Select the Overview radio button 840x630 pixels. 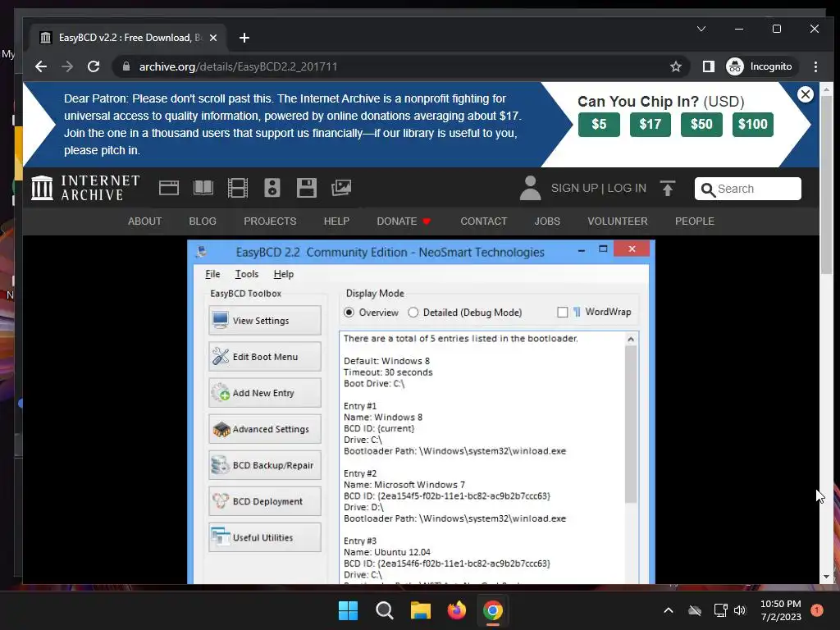349,313
